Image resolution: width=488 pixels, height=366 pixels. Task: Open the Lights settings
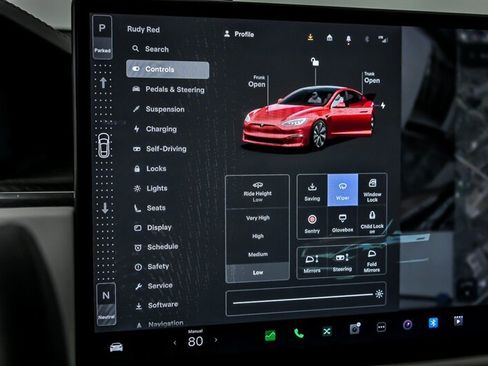click(151, 188)
